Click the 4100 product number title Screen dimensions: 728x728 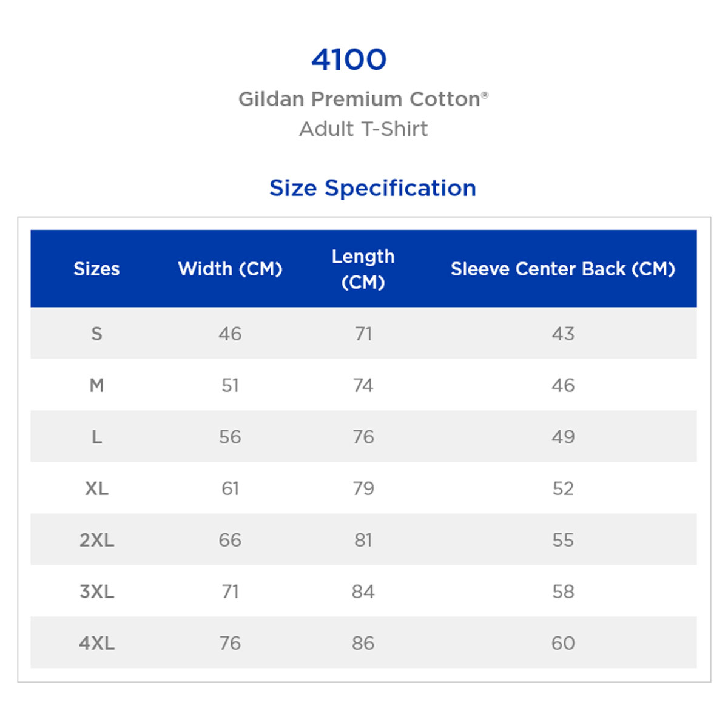[349, 59]
